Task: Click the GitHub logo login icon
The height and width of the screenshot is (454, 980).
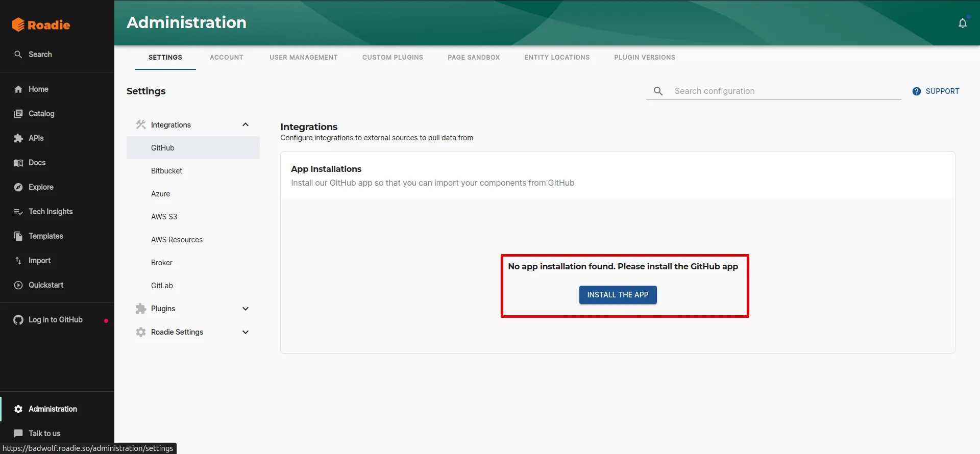Action: (x=18, y=320)
